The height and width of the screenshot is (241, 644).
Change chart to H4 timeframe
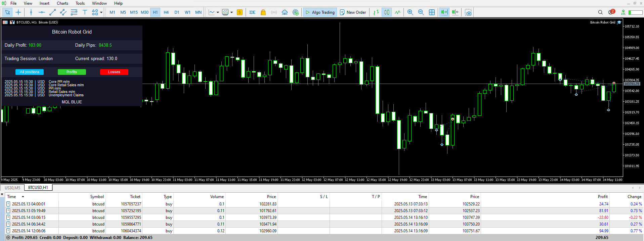coord(166,12)
